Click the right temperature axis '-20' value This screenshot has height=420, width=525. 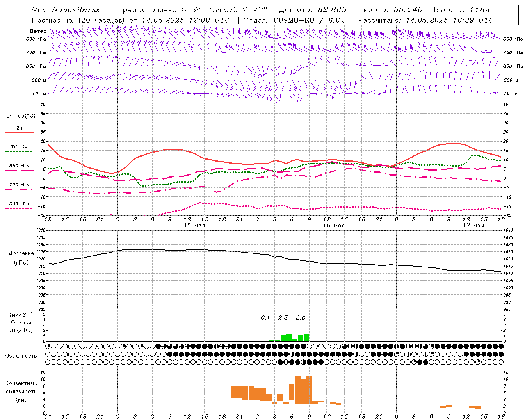(x=507, y=215)
